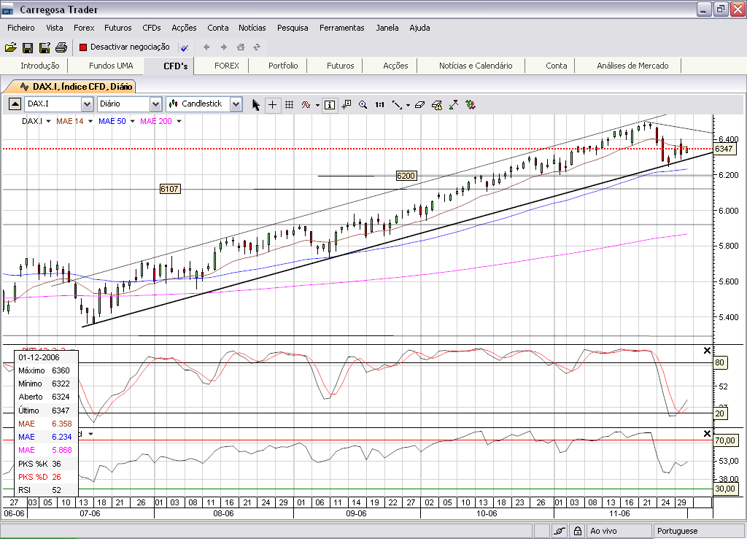Expand the DAX.I series legend arrow
Image resolution: width=747 pixels, height=560 pixels.
click(49, 122)
